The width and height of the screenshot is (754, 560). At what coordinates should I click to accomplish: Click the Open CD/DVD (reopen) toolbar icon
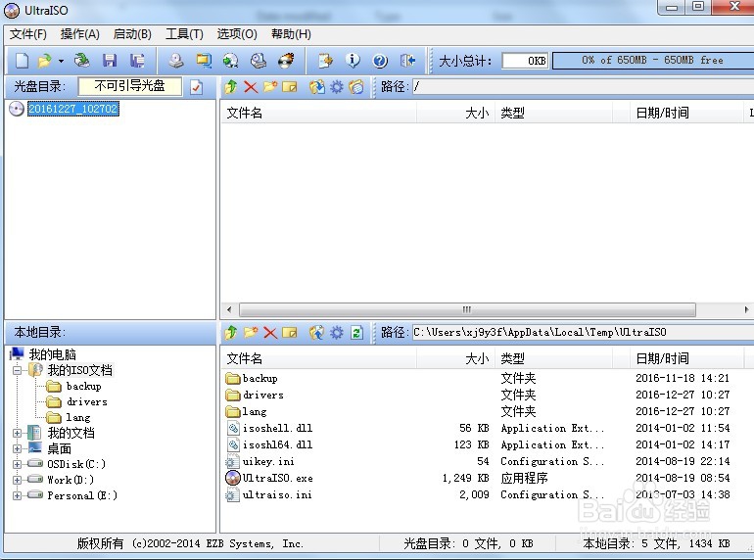[x=82, y=61]
